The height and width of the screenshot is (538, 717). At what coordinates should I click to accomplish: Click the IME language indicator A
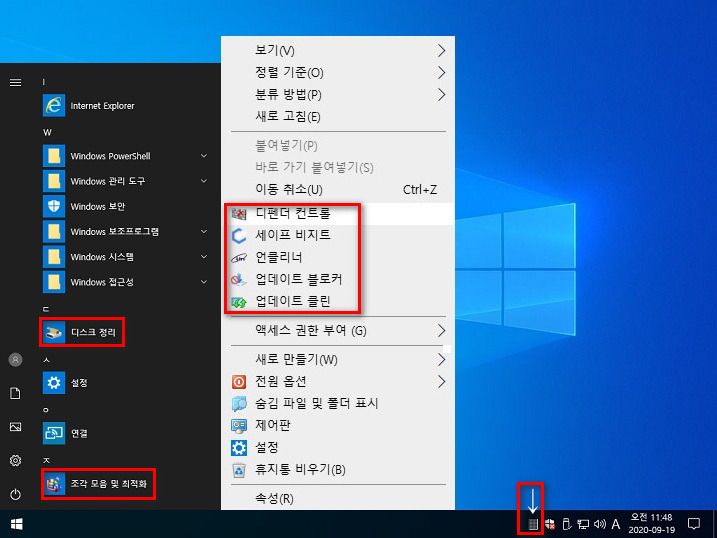(616, 524)
